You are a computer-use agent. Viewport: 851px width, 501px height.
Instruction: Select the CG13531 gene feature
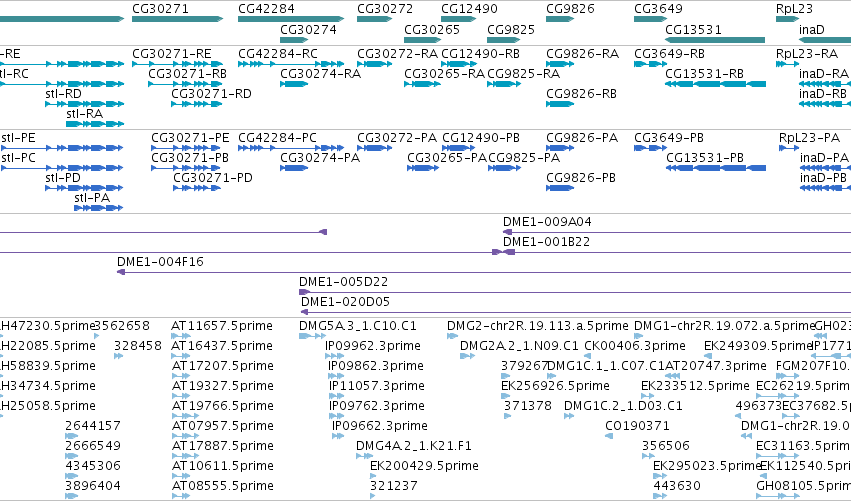(715, 40)
